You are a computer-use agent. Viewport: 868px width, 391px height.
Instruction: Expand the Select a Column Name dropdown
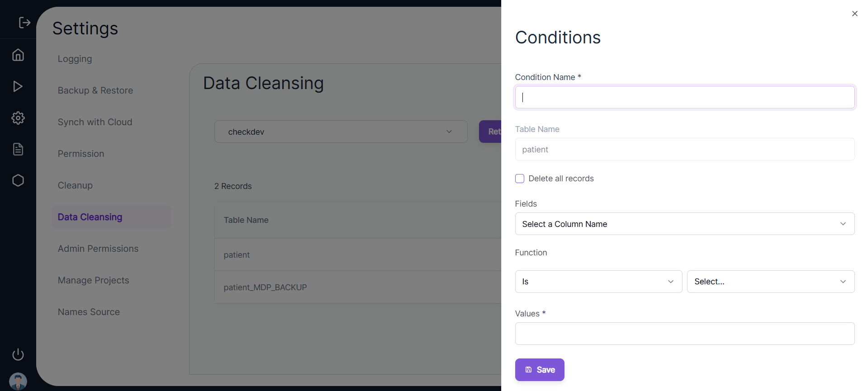point(684,224)
